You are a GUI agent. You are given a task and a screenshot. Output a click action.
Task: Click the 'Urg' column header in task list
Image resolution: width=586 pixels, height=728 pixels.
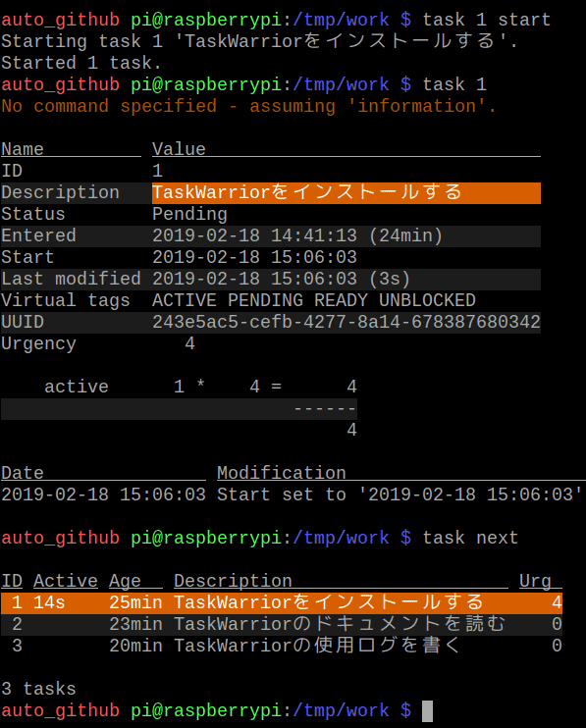[x=535, y=581]
